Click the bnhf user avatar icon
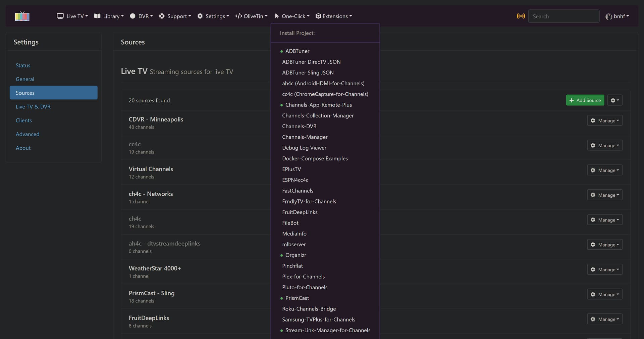The width and height of the screenshot is (644, 339). [x=608, y=16]
